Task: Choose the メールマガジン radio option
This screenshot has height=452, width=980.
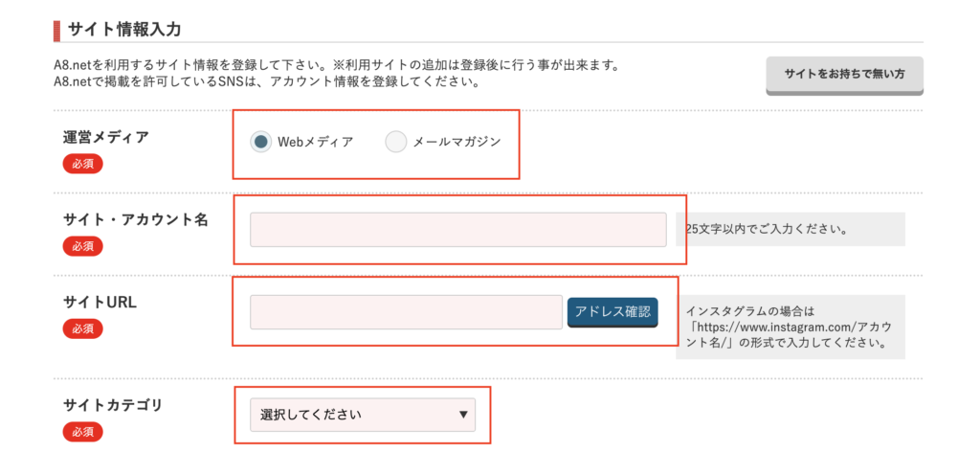Action: [396, 142]
